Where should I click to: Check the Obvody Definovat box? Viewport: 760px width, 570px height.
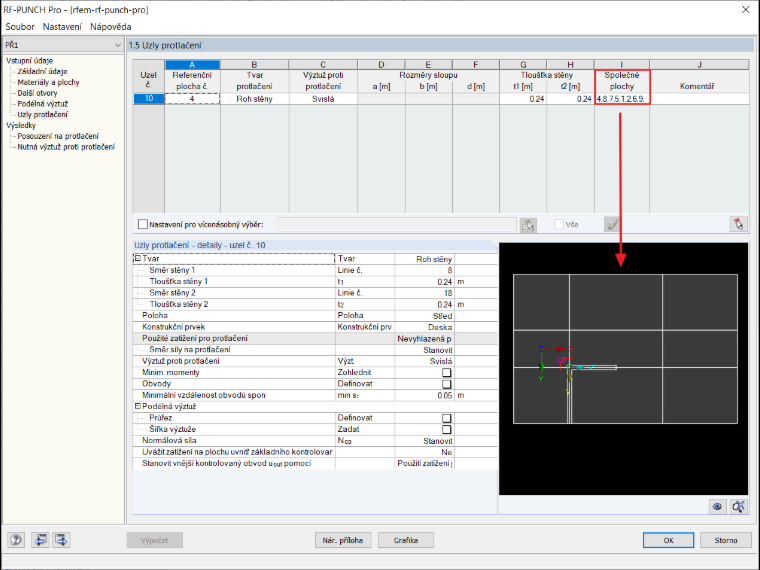tap(446, 384)
